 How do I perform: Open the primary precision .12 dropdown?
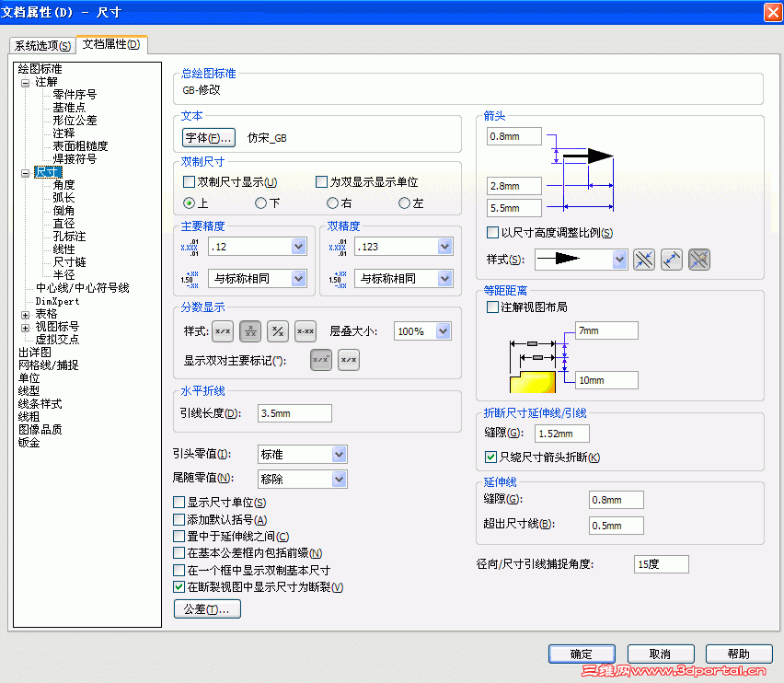298,247
